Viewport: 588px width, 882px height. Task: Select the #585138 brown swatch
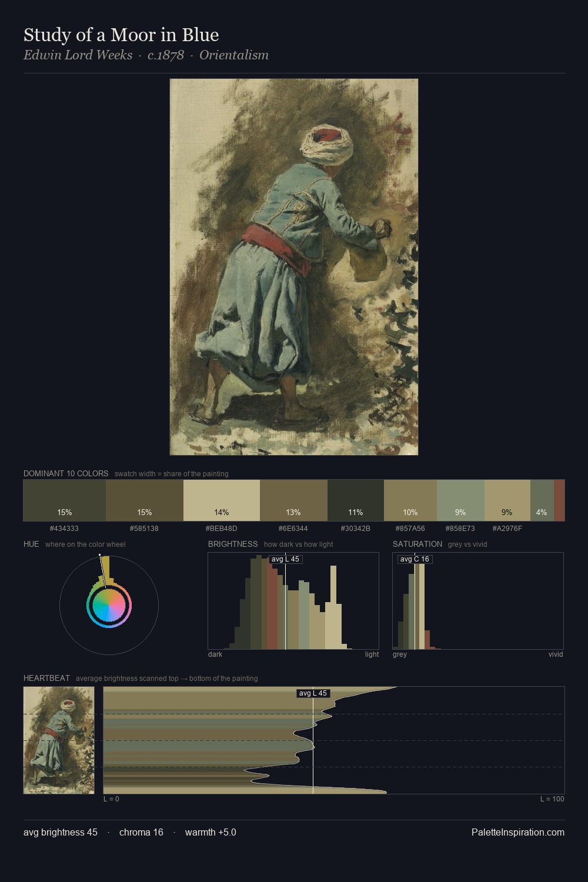(x=145, y=500)
